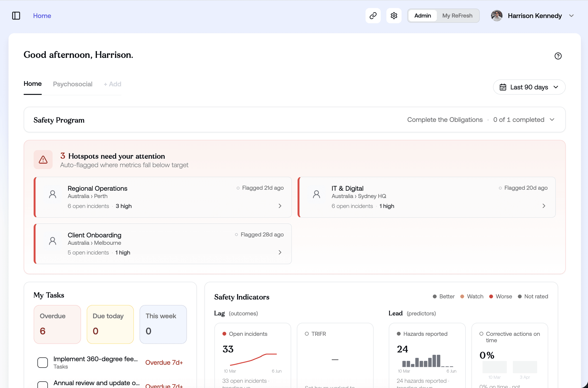588x388 pixels.
Task: Click 'Australia › Melbourne' location text
Action: [95, 243]
